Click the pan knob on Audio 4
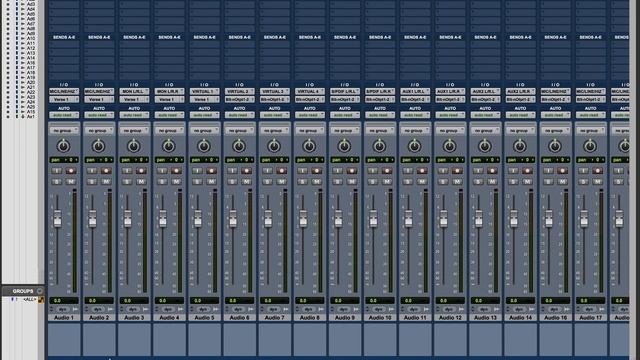Image resolution: width=640 pixels, height=360 pixels. 169,146
